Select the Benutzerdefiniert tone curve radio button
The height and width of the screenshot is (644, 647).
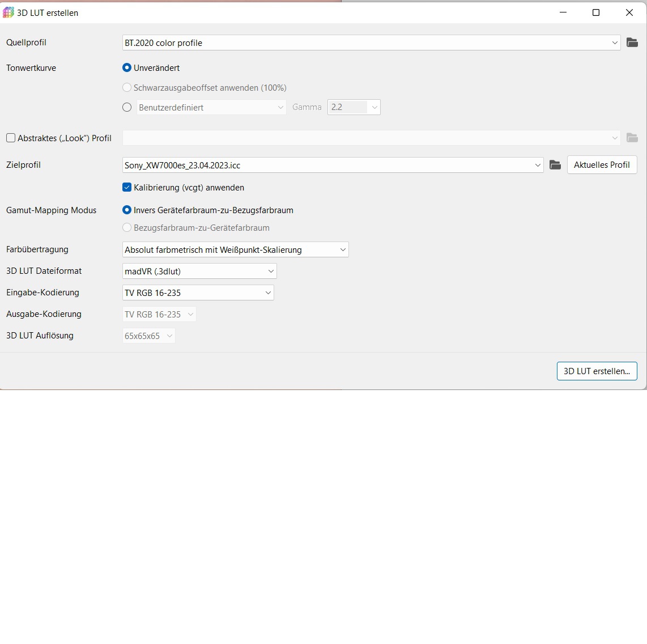coord(127,108)
